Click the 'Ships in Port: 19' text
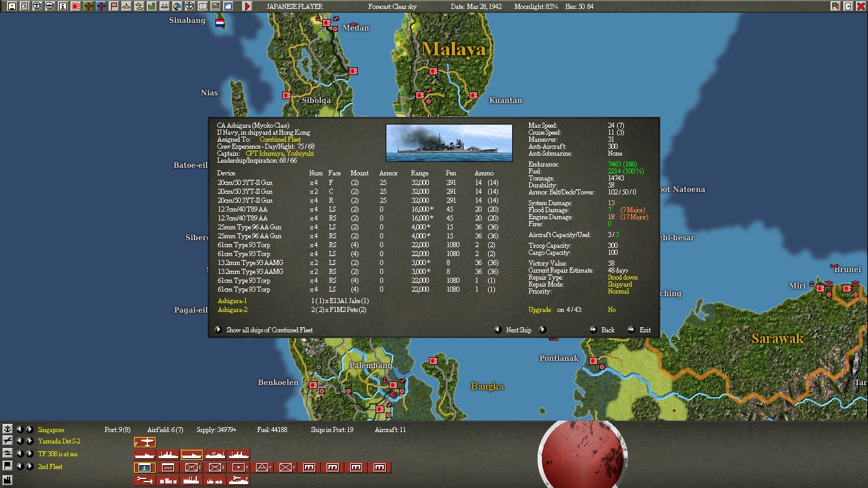This screenshot has width=868, height=488. 332,430
